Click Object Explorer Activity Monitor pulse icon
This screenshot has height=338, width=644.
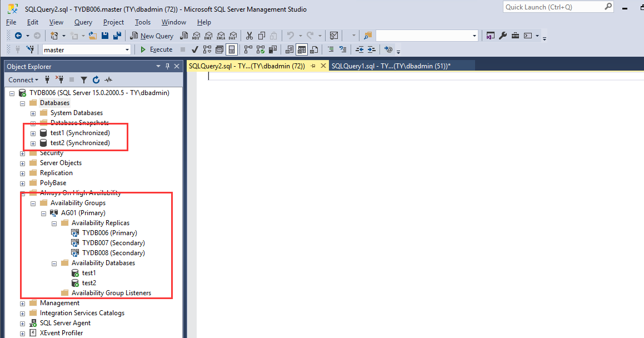coord(108,79)
